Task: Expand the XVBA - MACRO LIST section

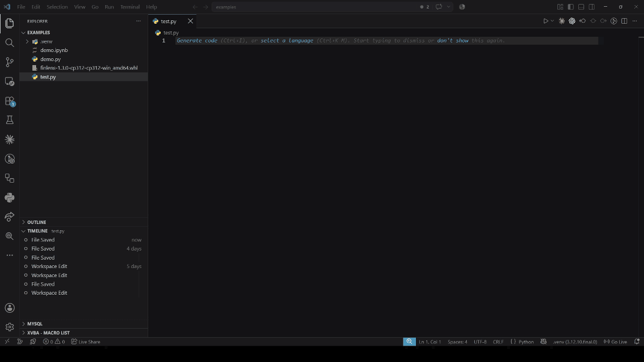Action: point(83,333)
